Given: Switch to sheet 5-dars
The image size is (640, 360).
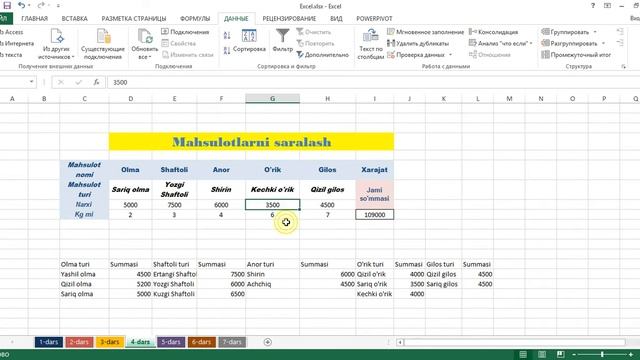Looking at the screenshot, I should pyautogui.click(x=171, y=342).
